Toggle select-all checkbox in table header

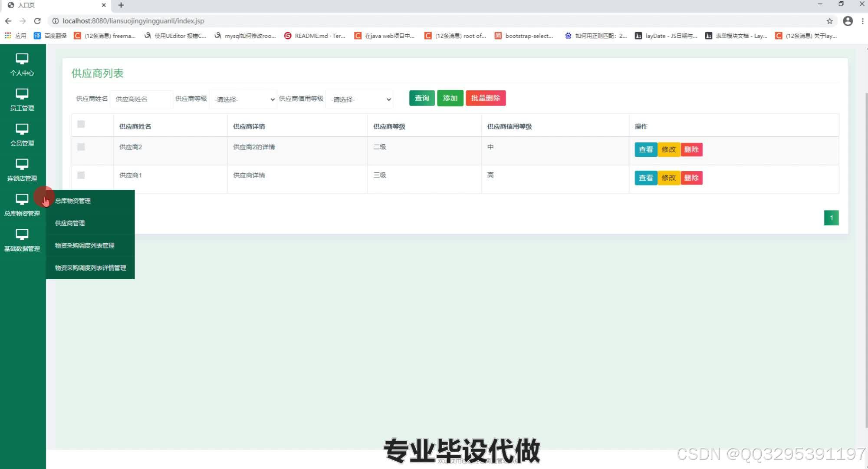point(81,124)
